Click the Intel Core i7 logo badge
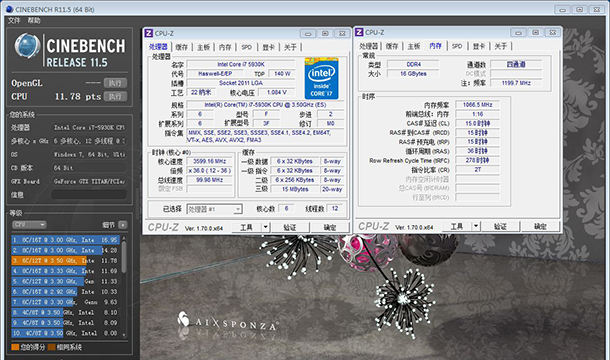 click(x=321, y=78)
